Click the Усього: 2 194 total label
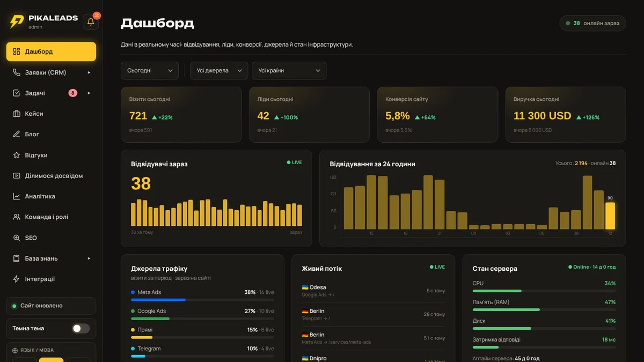This screenshot has width=644, height=362. (x=571, y=163)
